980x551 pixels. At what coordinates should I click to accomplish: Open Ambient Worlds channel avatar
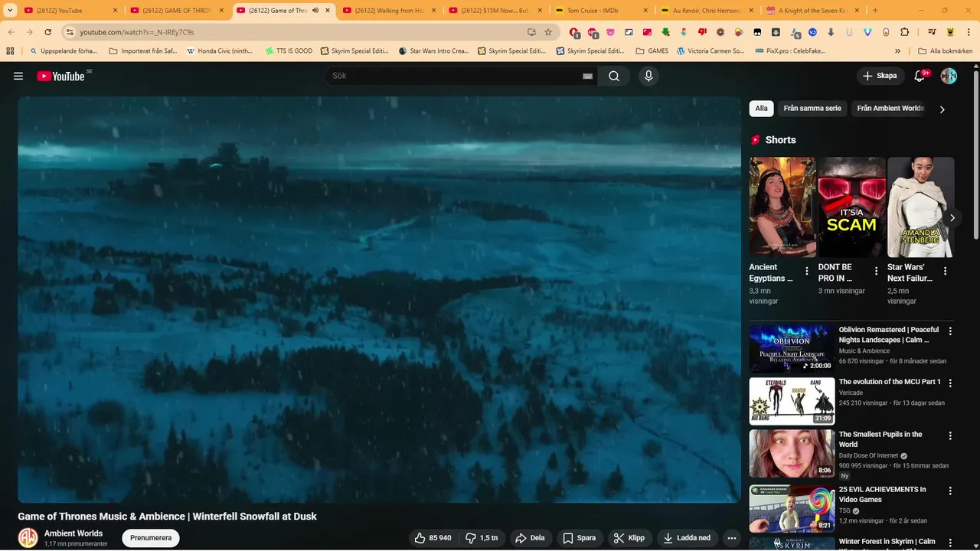coord(28,538)
